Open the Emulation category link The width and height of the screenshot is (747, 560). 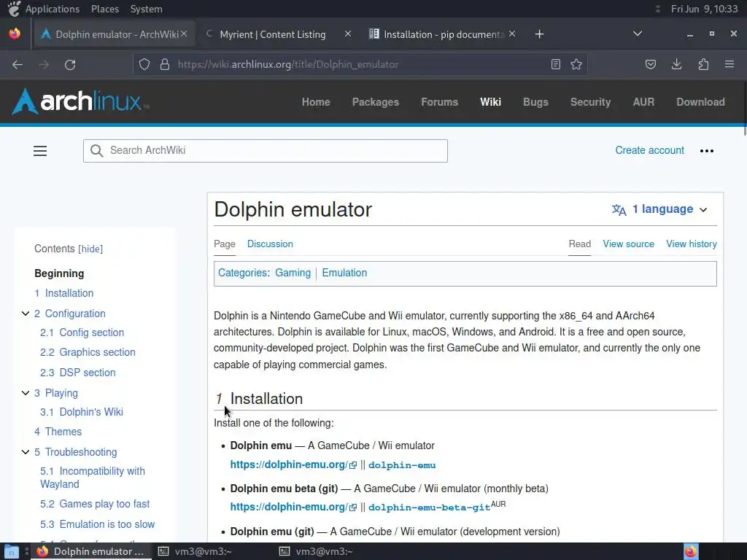[344, 273]
